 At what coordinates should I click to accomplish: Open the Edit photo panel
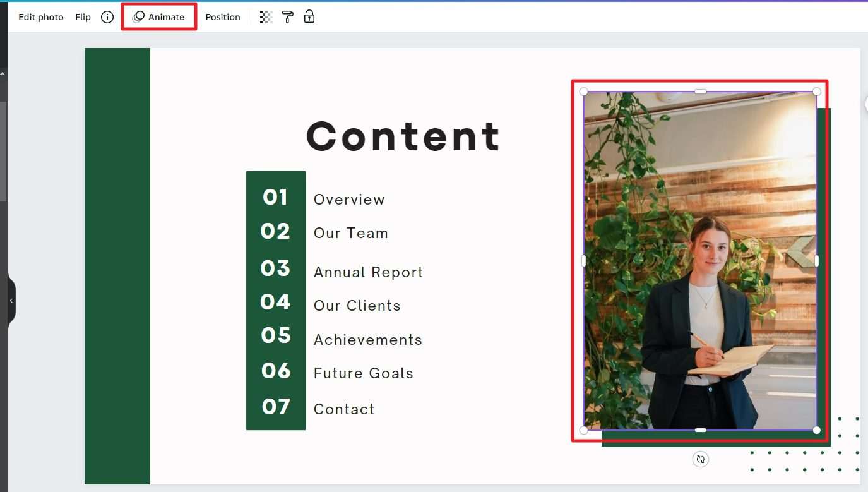pyautogui.click(x=41, y=17)
